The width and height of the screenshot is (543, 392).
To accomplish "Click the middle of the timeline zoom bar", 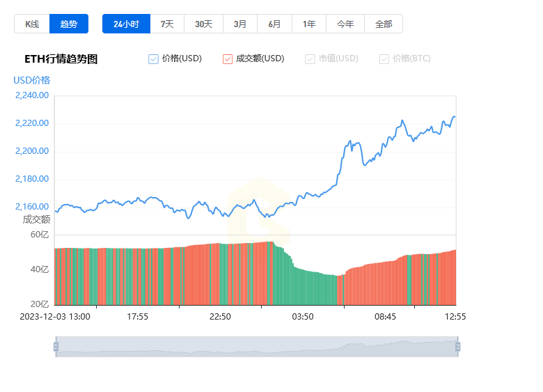I will pos(257,347).
